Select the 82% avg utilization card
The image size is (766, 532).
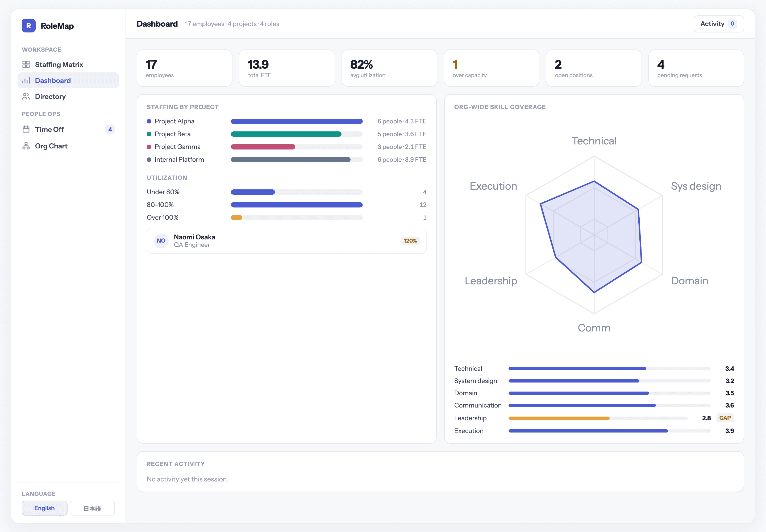tap(389, 68)
